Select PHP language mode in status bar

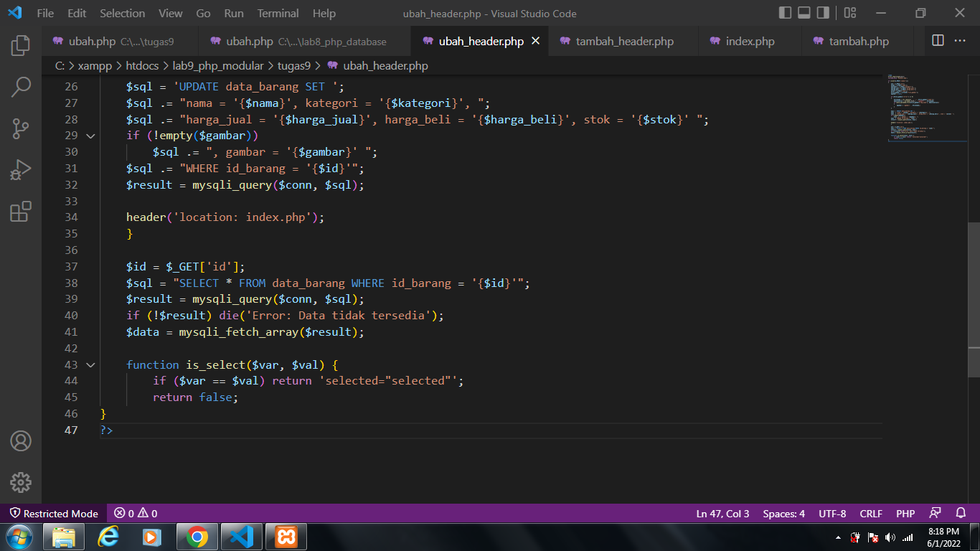click(905, 514)
